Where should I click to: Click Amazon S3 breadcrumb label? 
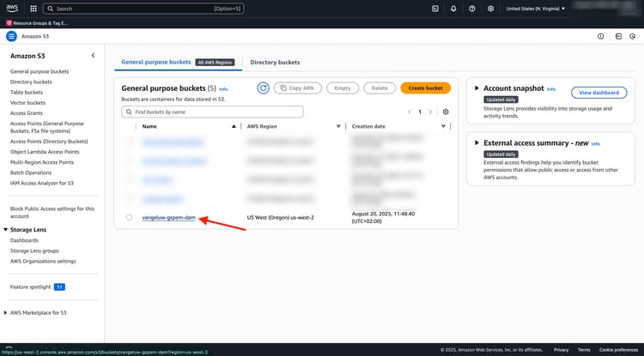point(35,37)
